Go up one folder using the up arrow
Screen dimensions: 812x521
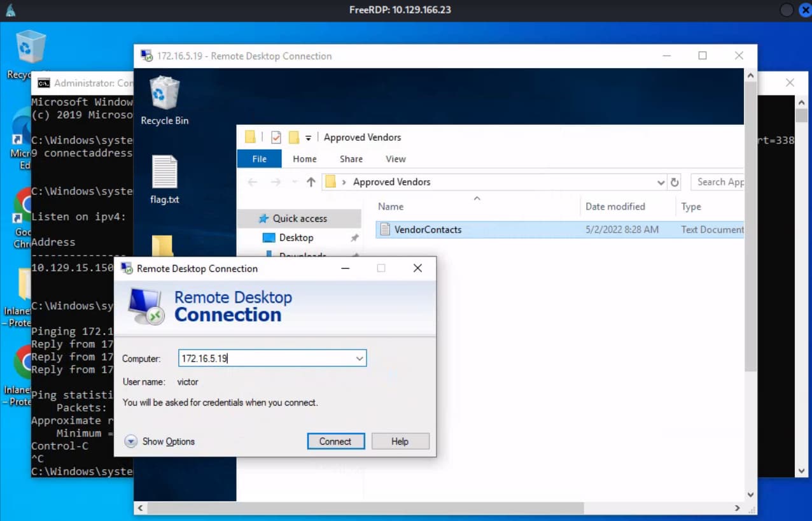point(311,182)
